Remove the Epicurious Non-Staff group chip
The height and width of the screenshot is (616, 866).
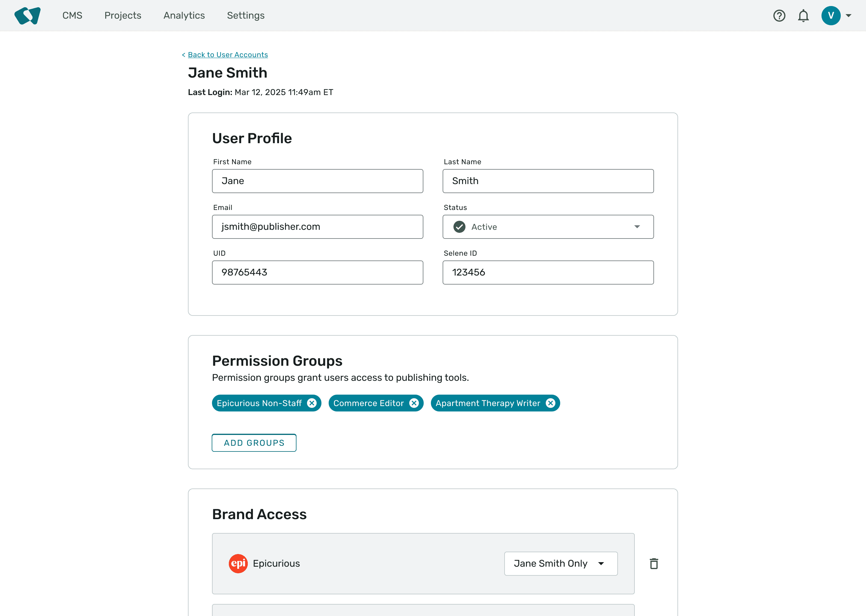pos(312,403)
